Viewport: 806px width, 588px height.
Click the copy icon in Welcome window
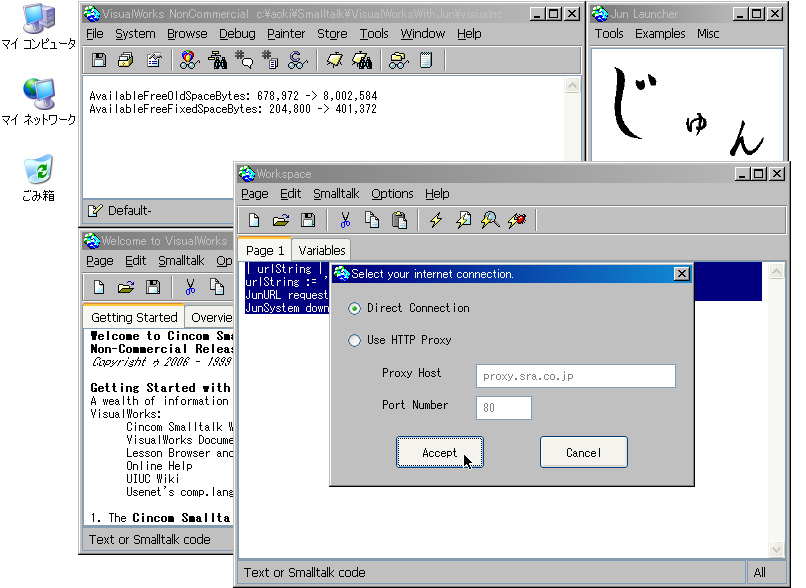click(x=217, y=287)
